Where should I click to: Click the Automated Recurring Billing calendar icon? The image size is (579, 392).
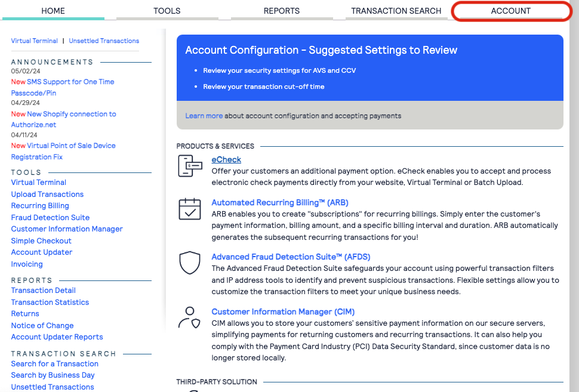point(190,209)
